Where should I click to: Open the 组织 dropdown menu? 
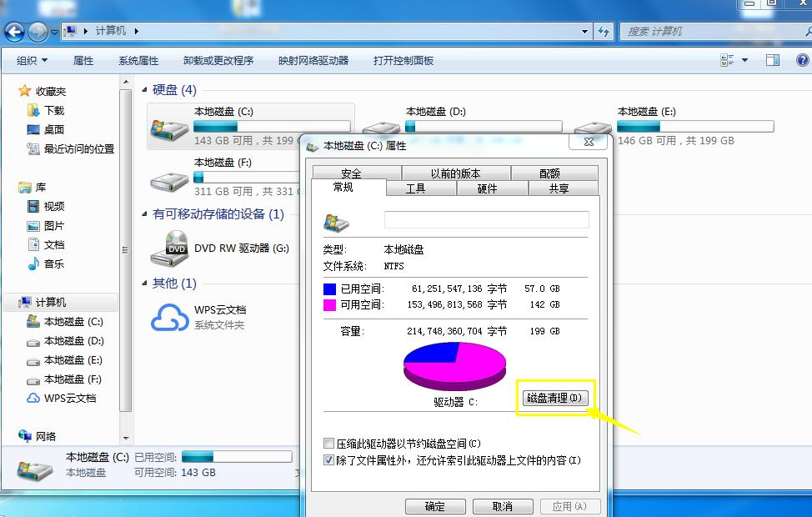pyautogui.click(x=32, y=59)
